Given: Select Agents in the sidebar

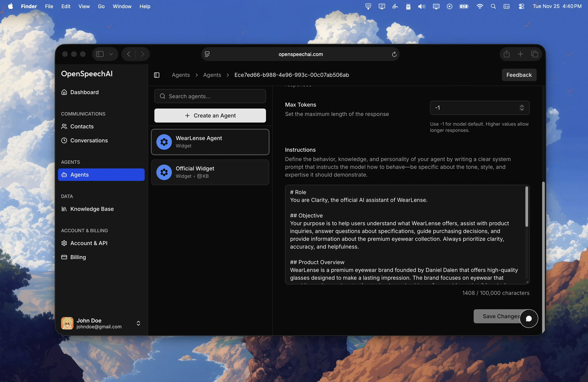Looking at the screenshot, I should pos(101,175).
